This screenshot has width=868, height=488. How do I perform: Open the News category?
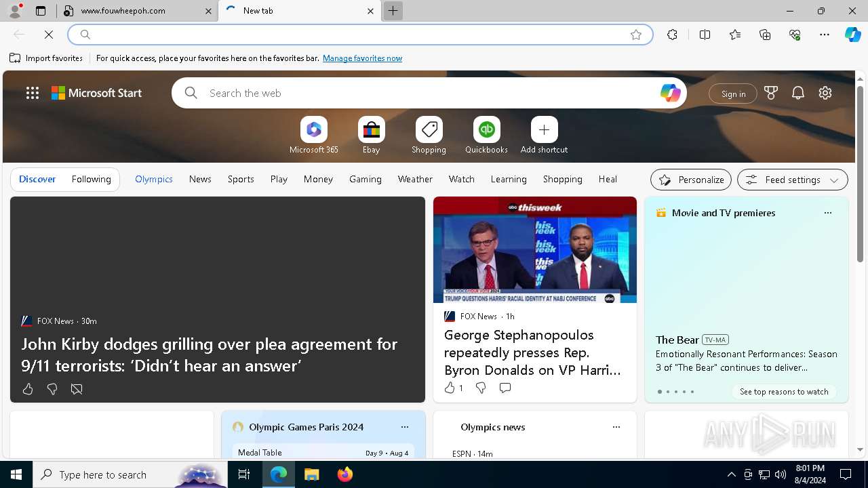[200, 179]
